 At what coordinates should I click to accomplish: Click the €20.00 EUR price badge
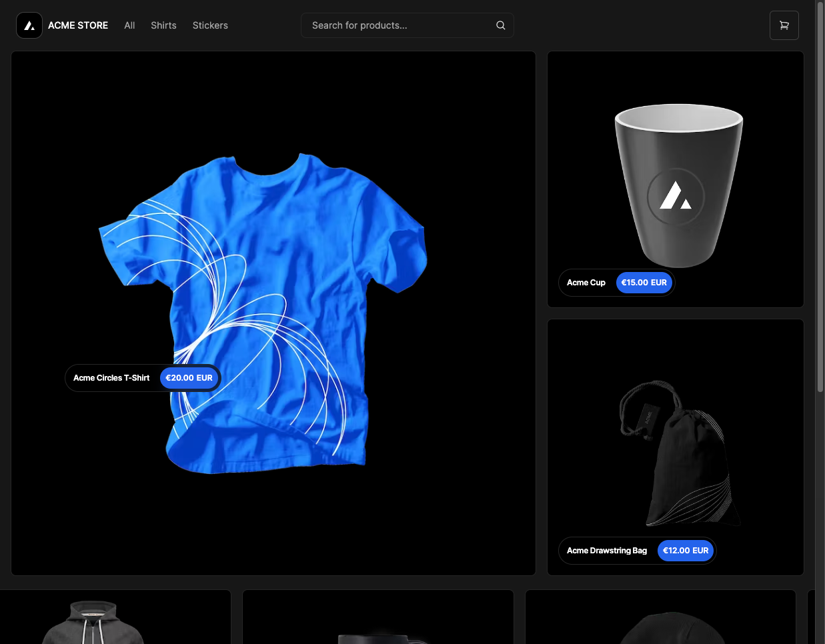pyautogui.click(x=189, y=377)
